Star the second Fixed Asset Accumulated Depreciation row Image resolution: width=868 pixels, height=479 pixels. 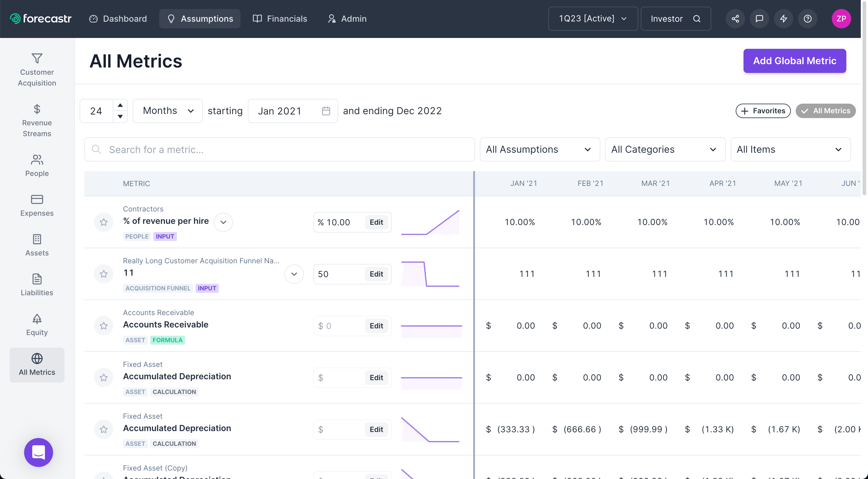click(x=104, y=430)
